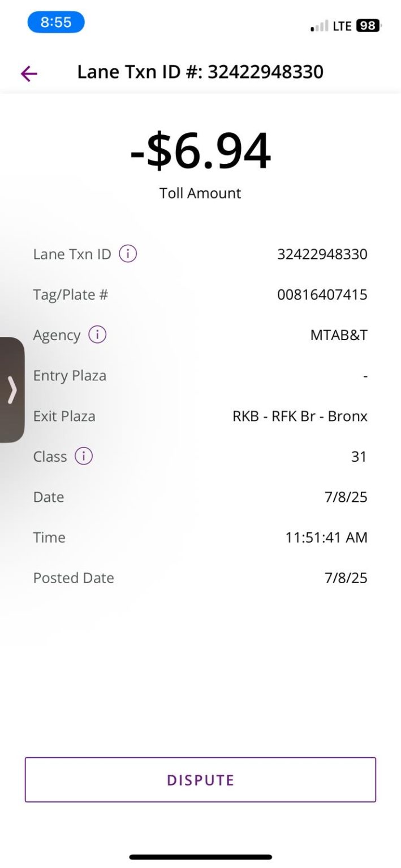401x868 pixels.
Task: Open info icon beside Lane Txn ID
Action: point(128,254)
